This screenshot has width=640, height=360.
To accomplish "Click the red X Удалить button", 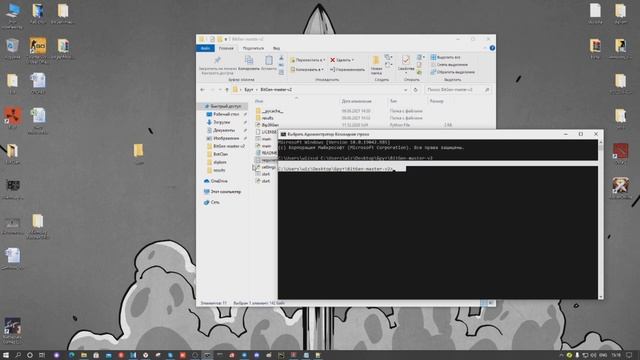I will click(x=342, y=60).
